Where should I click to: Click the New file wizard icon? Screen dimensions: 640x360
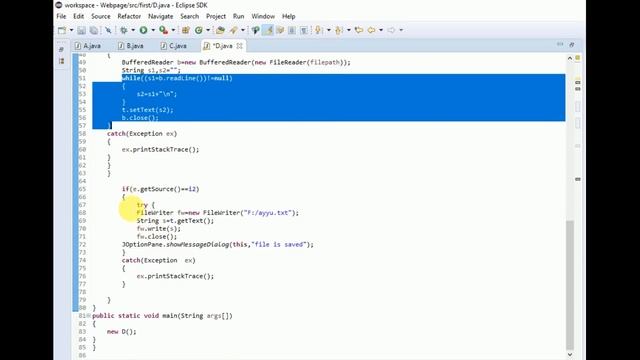pos(62,30)
